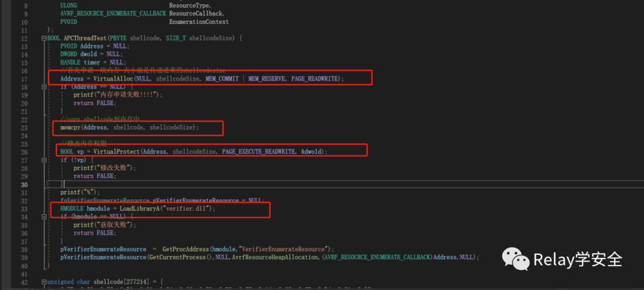Click the "VerifierEnumerateResource" string on line 38
The width and height of the screenshot is (644, 290).
pyautogui.click(x=286, y=249)
